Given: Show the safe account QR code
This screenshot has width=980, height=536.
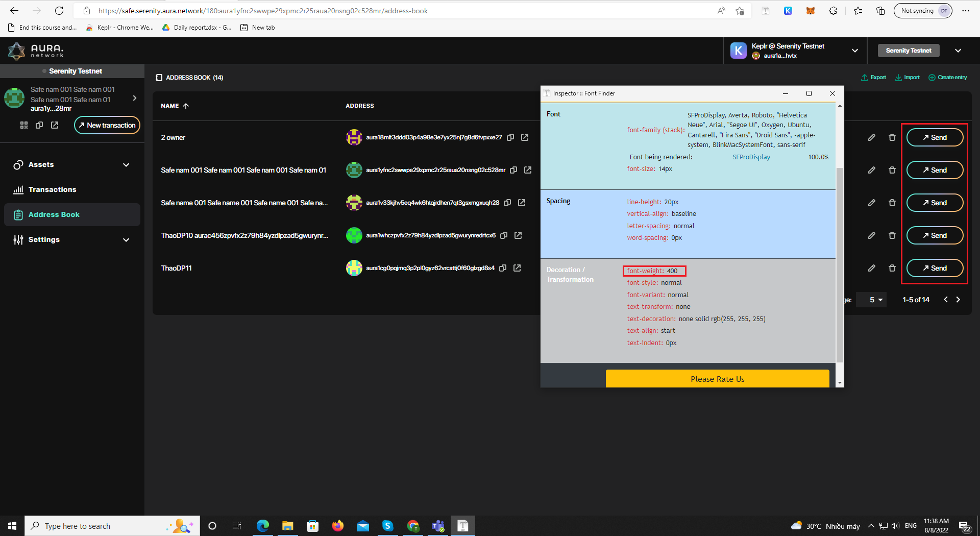Looking at the screenshot, I should point(24,125).
